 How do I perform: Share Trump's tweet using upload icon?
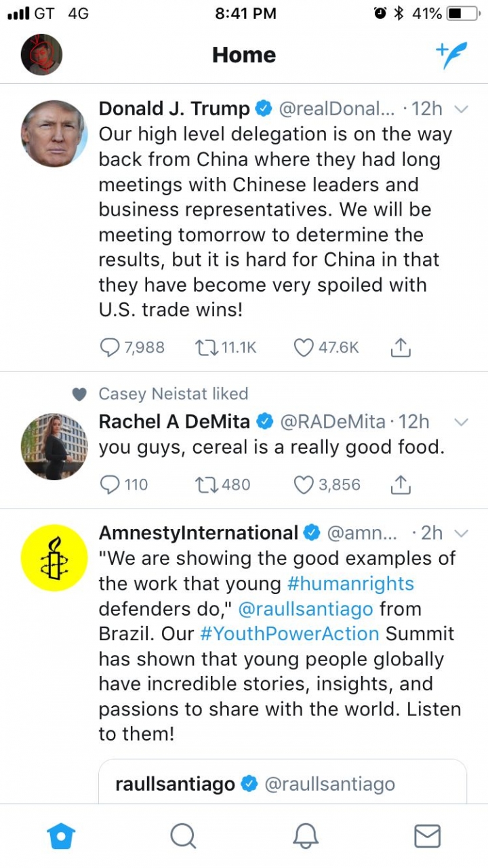tap(401, 348)
